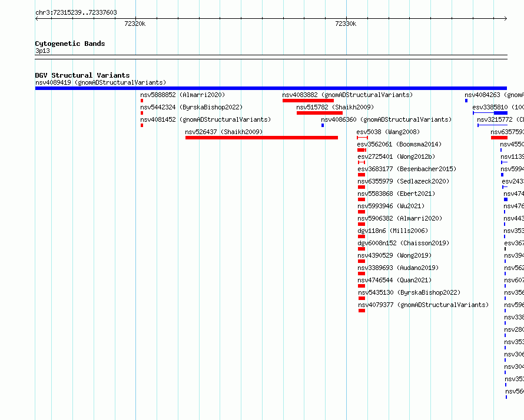The height and width of the screenshot is (420, 524).
Task: Click red bar under nsv4079377
Action: [x=362, y=311]
